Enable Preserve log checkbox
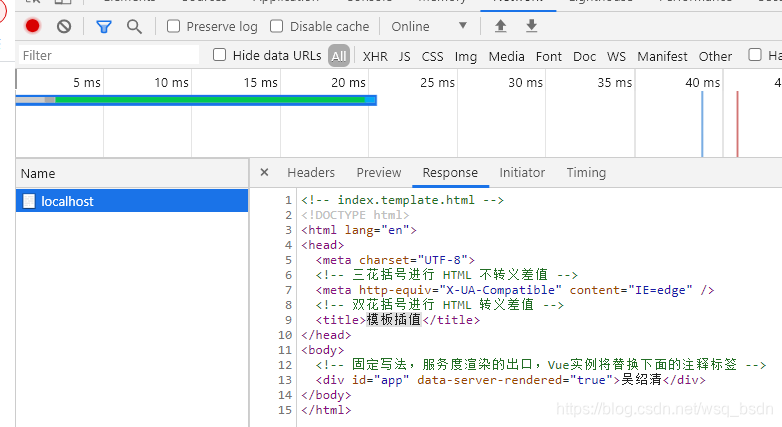 pyautogui.click(x=173, y=26)
